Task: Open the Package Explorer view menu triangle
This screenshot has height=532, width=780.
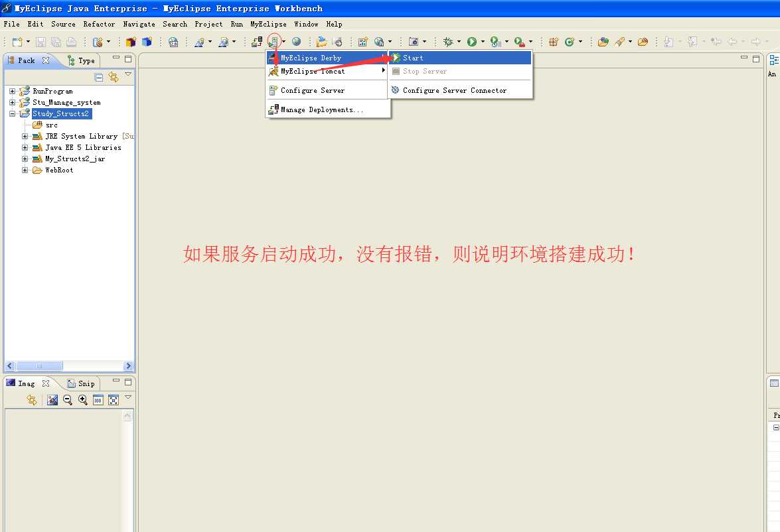Action: pyautogui.click(x=128, y=74)
